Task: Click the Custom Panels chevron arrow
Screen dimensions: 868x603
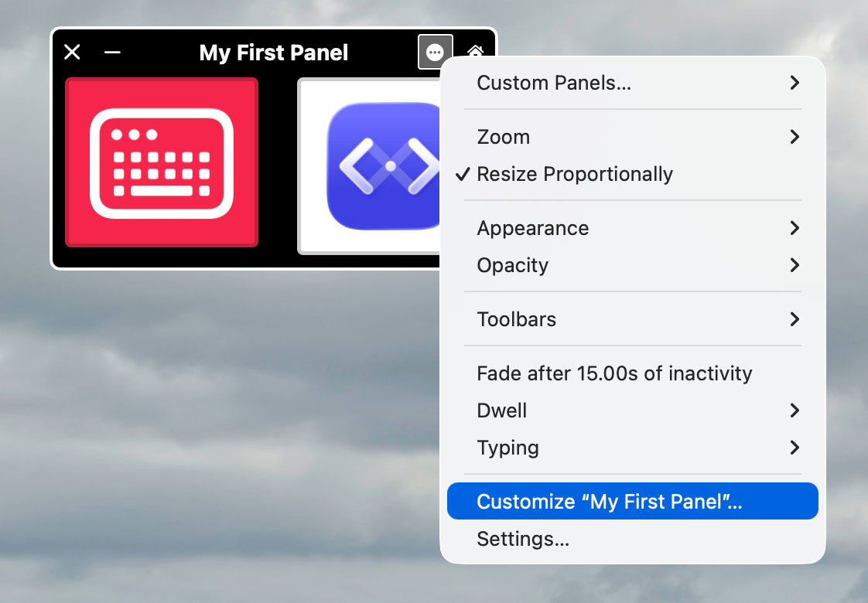Action: (795, 83)
